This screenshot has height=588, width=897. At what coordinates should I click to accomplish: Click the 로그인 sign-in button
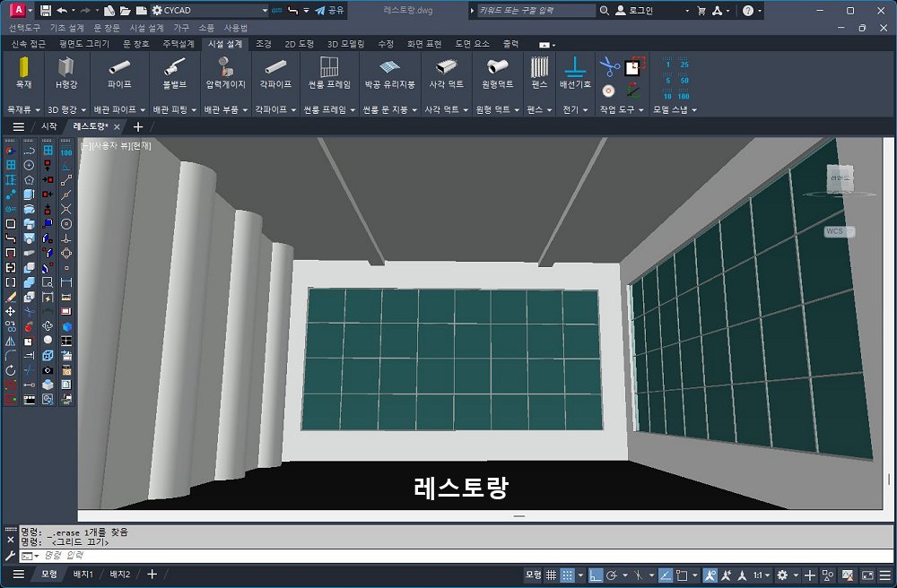tap(635, 11)
